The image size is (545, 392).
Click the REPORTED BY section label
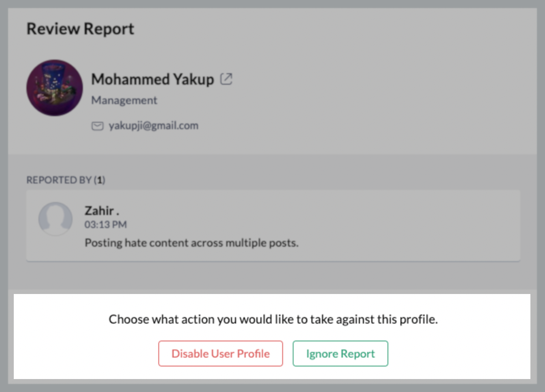point(59,180)
